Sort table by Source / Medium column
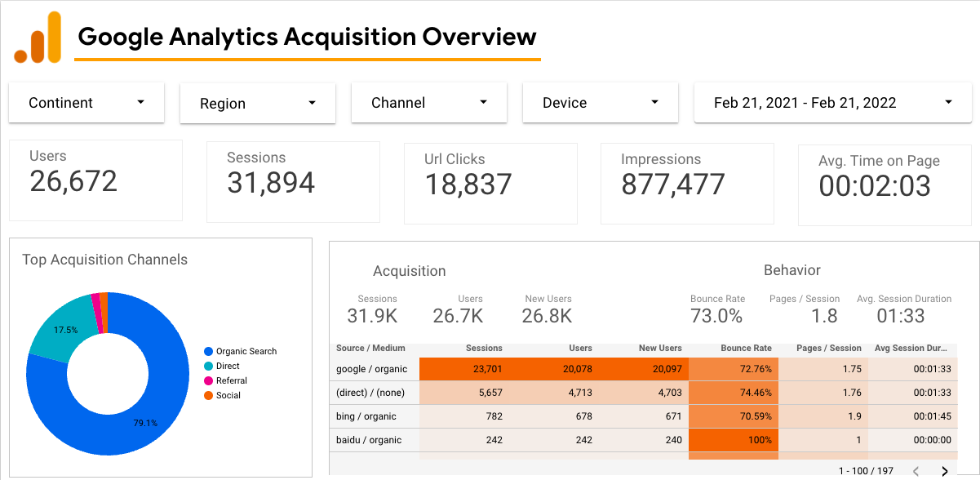The image size is (980, 480). [370, 348]
